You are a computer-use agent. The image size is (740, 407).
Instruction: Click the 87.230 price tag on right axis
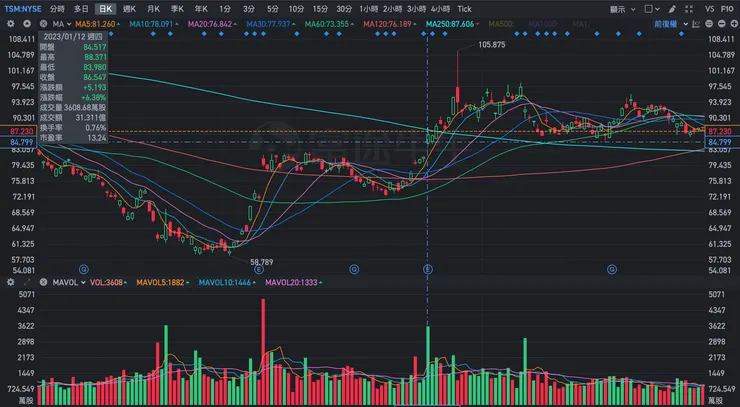click(720, 131)
